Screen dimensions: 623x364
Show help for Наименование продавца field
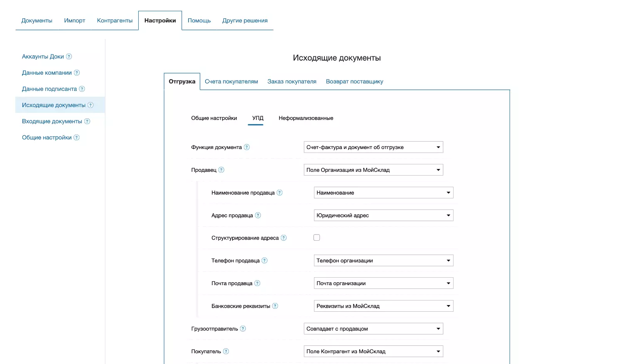(280, 193)
